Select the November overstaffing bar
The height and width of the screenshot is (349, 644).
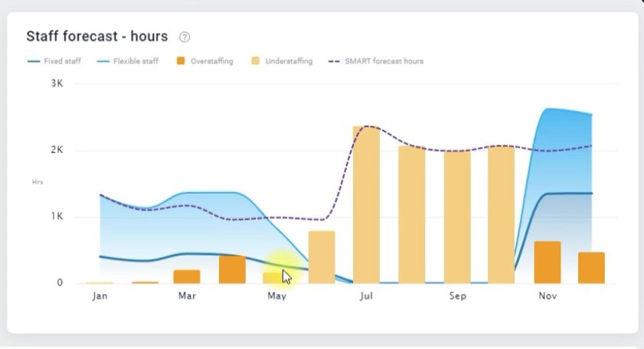coord(547,262)
